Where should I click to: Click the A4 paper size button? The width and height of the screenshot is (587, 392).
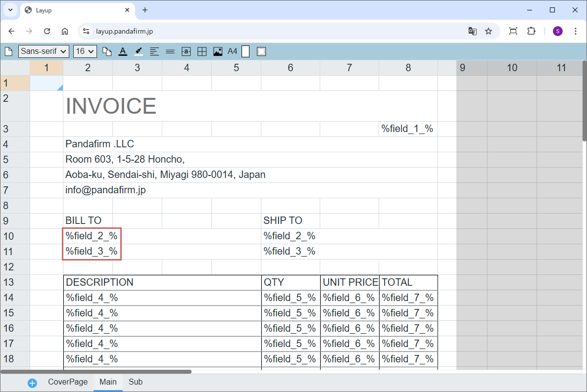click(232, 51)
